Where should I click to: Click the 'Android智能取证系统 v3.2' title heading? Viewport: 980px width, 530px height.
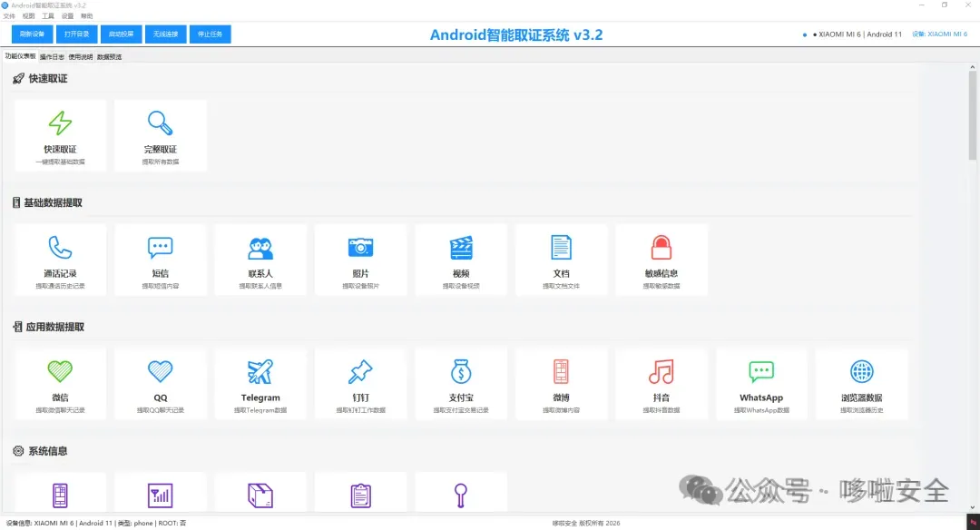[516, 35]
